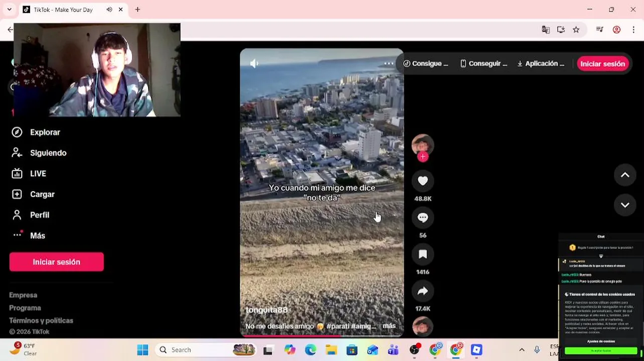
Task: Open Microsoft Edge from the taskbar
Action: click(x=310, y=350)
